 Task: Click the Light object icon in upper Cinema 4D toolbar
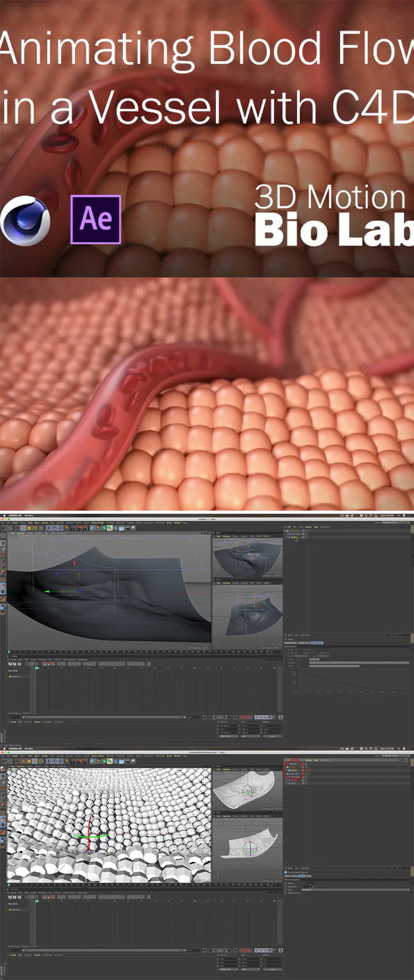click(x=133, y=528)
